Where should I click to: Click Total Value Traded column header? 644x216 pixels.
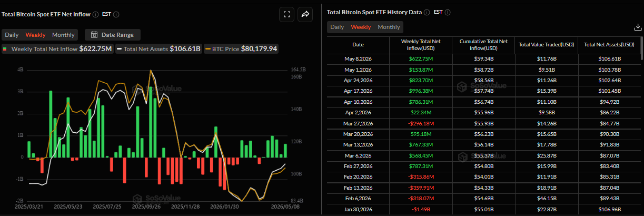(547, 45)
